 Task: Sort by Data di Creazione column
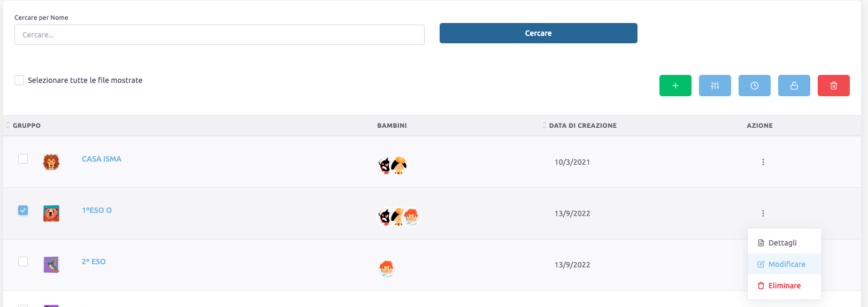(582, 126)
